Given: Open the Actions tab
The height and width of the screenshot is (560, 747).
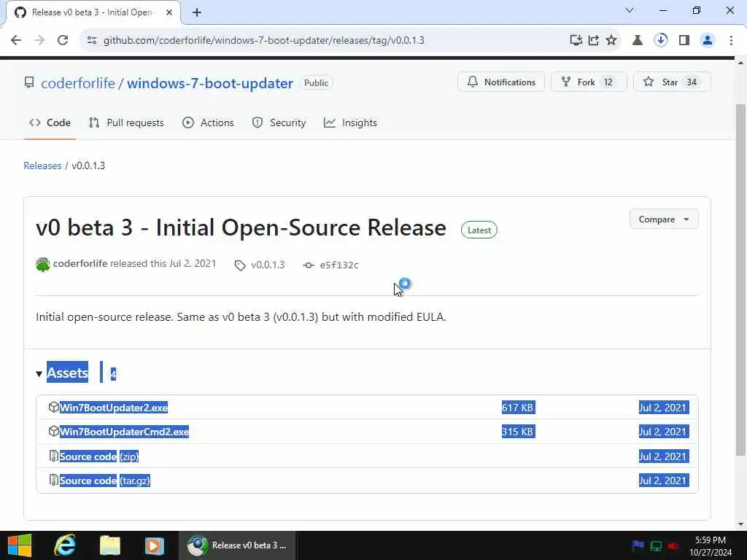Looking at the screenshot, I should (x=208, y=122).
